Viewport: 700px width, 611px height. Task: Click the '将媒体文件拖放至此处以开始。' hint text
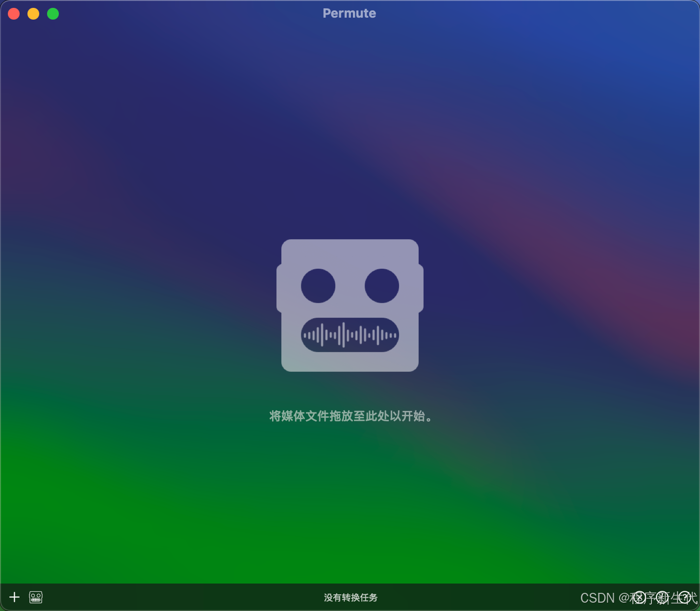click(350, 416)
